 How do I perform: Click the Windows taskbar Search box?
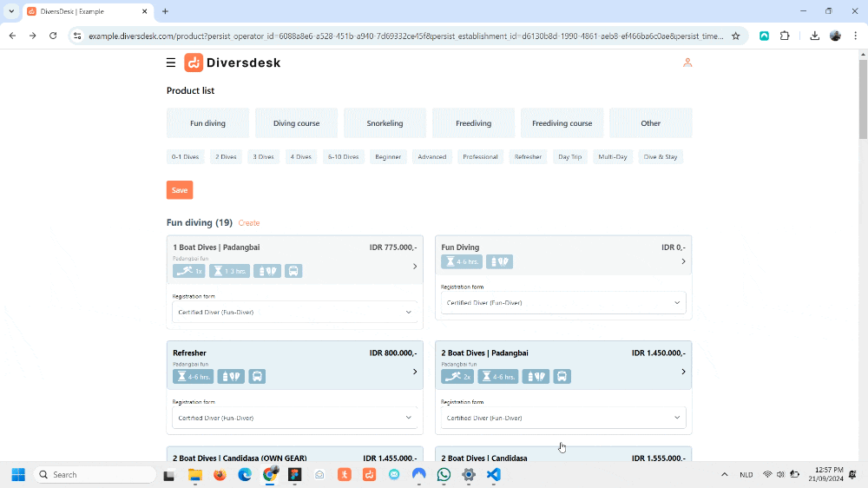pos(95,475)
